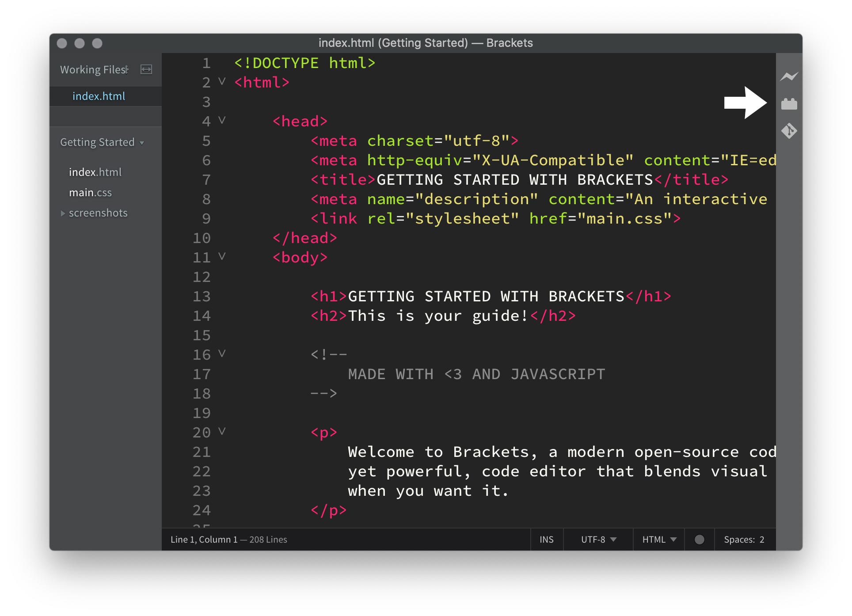Image resolution: width=852 pixels, height=616 pixels.
Task: Click the indent size value 2
Action: pyautogui.click(x=762, y=540)
